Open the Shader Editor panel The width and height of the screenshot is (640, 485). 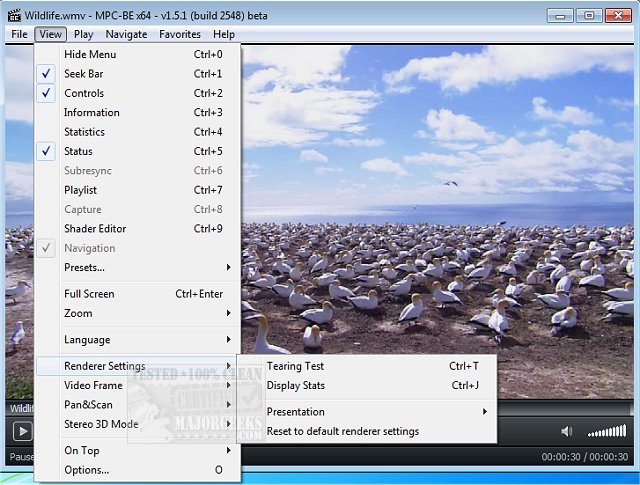(x=138, y=229)
